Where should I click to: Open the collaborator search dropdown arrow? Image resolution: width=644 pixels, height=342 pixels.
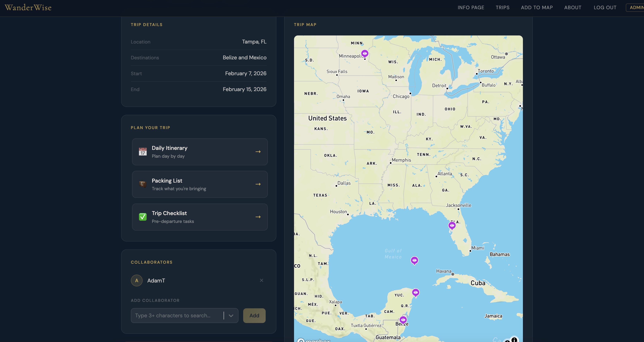(x=231, y=316)
